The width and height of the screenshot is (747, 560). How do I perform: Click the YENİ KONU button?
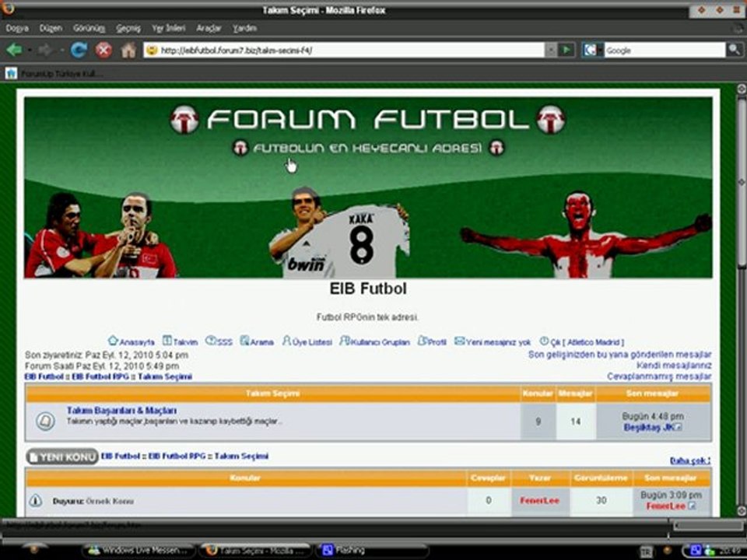coord(62,457)
